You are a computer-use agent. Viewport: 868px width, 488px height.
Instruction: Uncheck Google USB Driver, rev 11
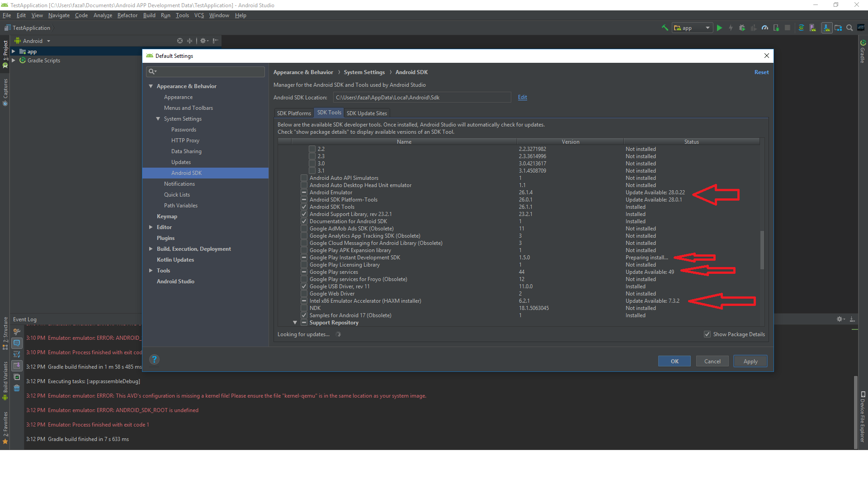(x=304, y=286)
